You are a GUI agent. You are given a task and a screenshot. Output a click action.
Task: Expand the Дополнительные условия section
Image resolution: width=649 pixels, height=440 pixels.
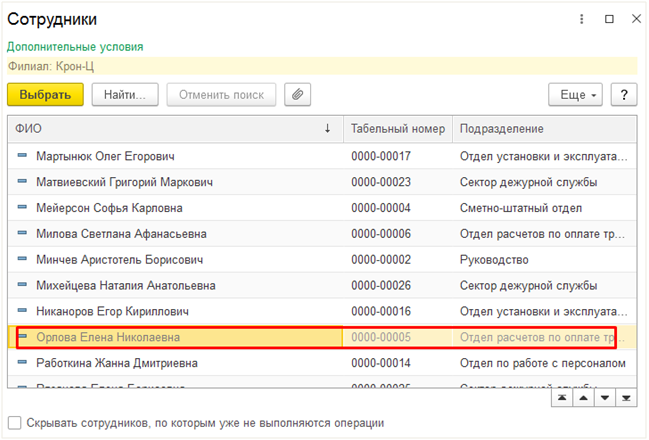[x=75, y=46]
